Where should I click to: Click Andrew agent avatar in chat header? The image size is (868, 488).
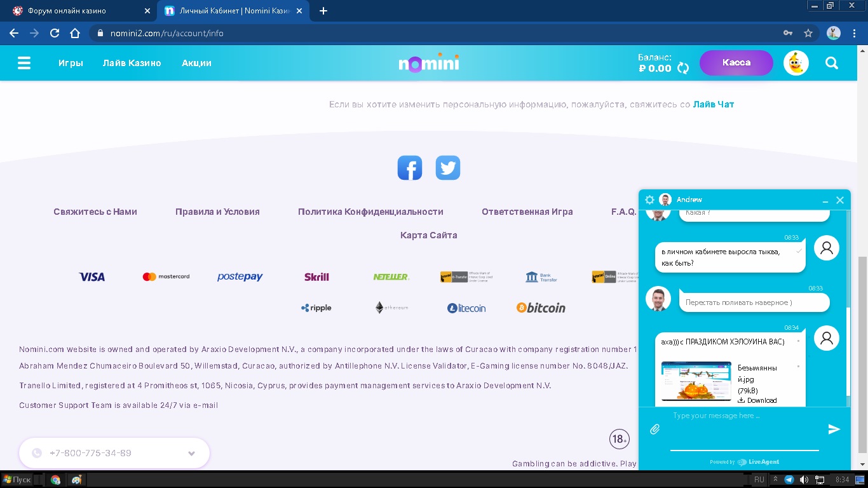click(x=665, y=200)
